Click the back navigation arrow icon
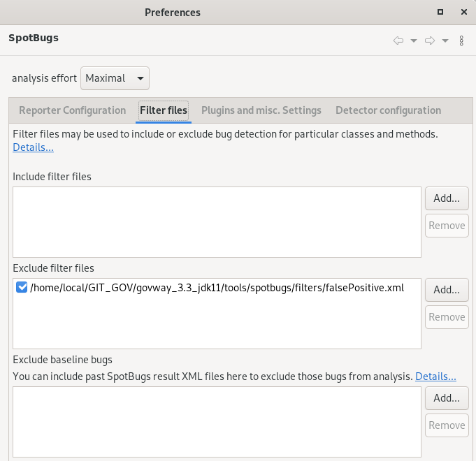Screen dimensions: 476x461 (398, 41)
